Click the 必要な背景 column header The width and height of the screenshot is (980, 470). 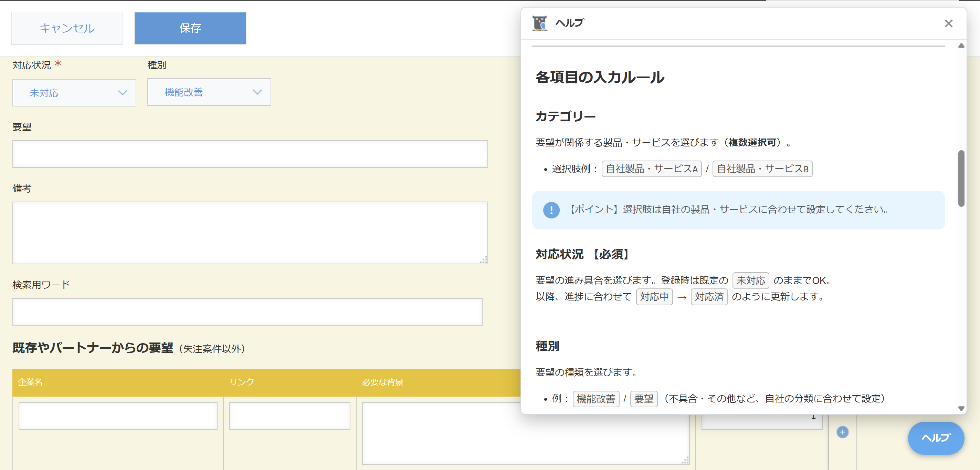pyautogui.click(x=382, y=382)
